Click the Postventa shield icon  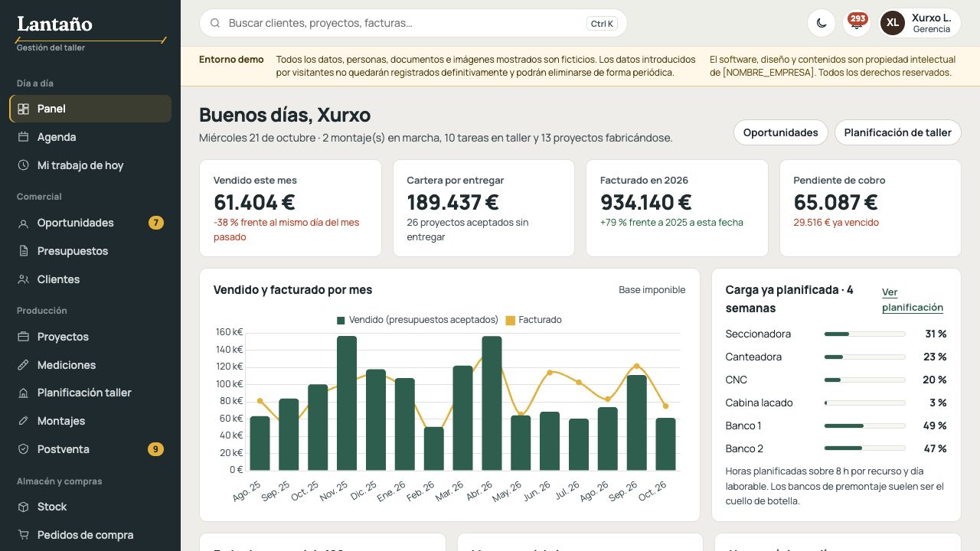point(23,449)
